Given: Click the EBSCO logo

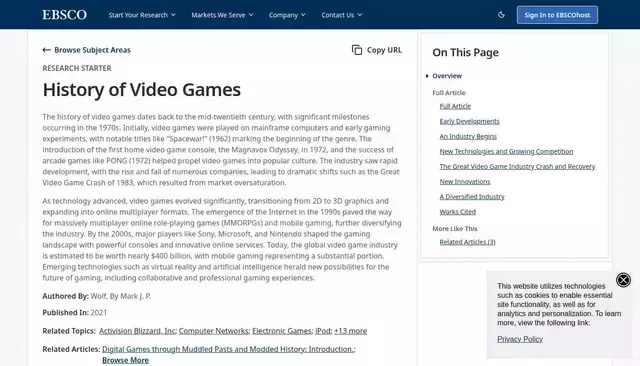Looking at the screenshot, I should [64, 15].
